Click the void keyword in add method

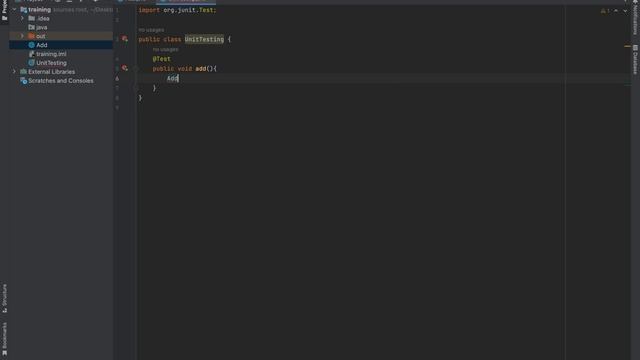coord(184,69)
